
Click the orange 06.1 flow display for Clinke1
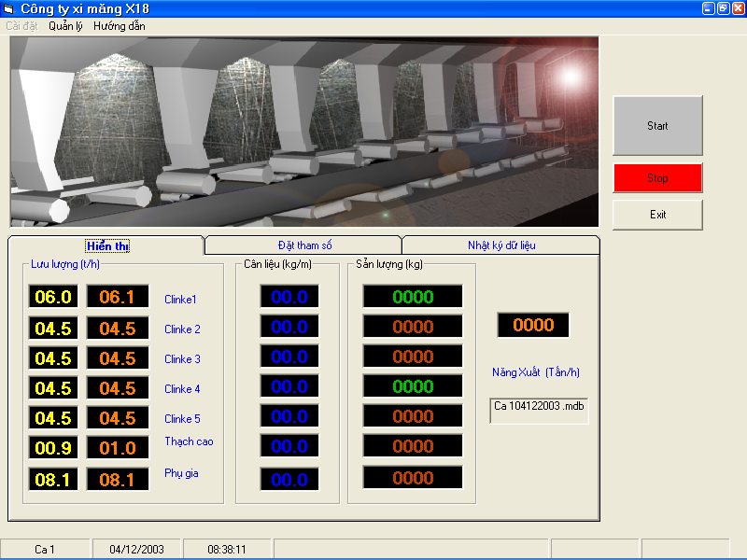pyautogui.click(x=117, y=297)
